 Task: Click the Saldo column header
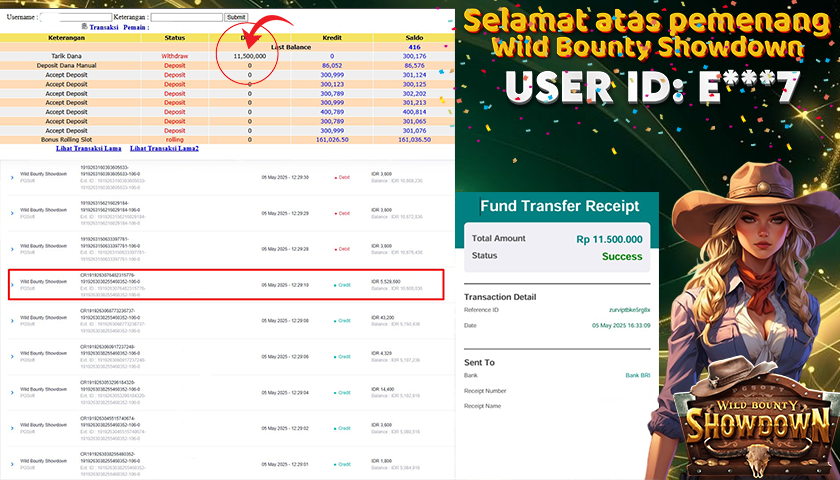click(414, 38)
